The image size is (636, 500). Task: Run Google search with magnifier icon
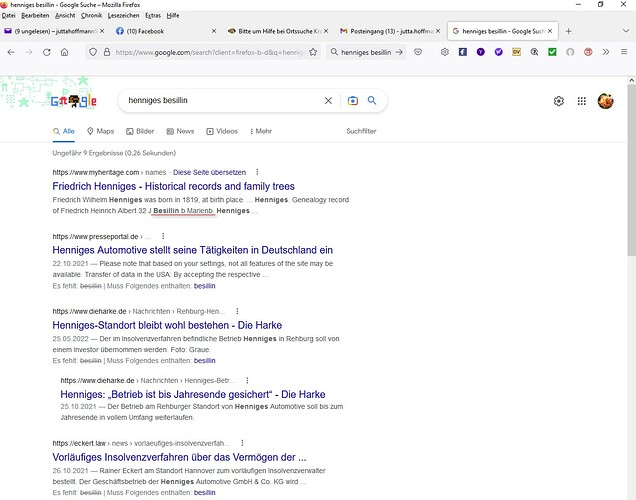coord(372,100)
